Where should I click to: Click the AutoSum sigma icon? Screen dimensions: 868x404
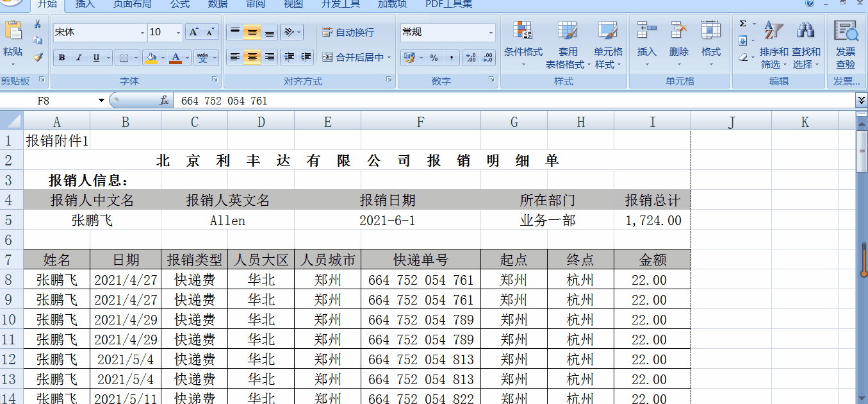coord(743,24)
